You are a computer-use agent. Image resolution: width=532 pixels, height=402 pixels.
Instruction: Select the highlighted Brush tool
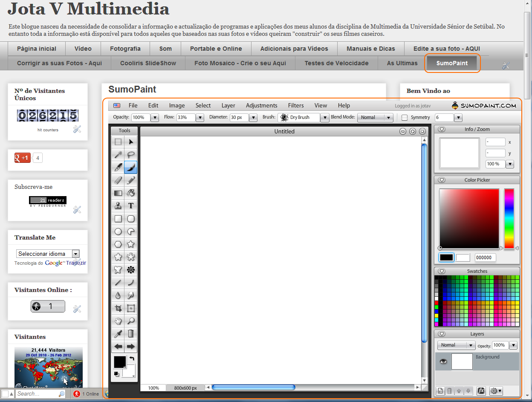(131, 168)
